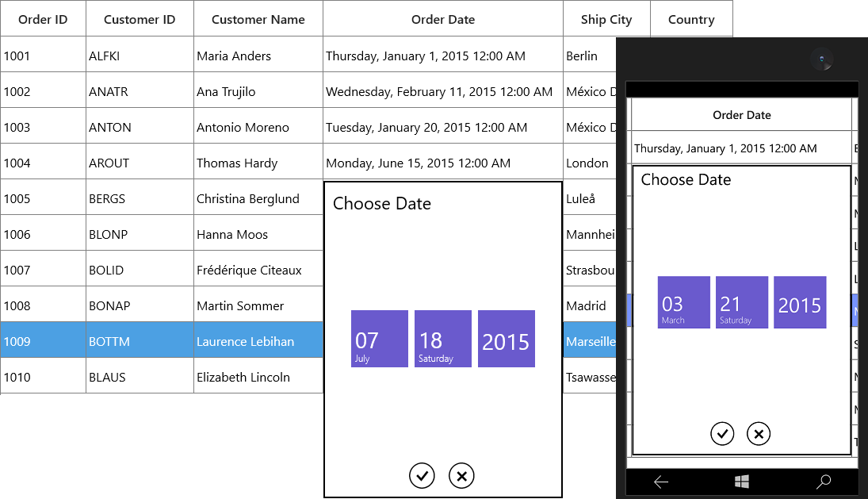This screenshot has height=499, width=868.
Task: Sort by the Country column header
Action: point(691,19)
